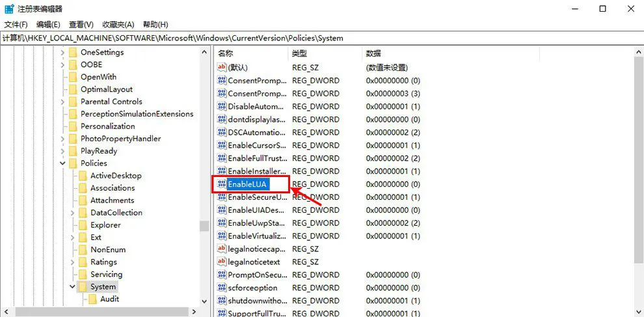644x317 pixels.
Task: Sort values by the 类型 column header
Action: pyautogui.click(x=299, y=53)
